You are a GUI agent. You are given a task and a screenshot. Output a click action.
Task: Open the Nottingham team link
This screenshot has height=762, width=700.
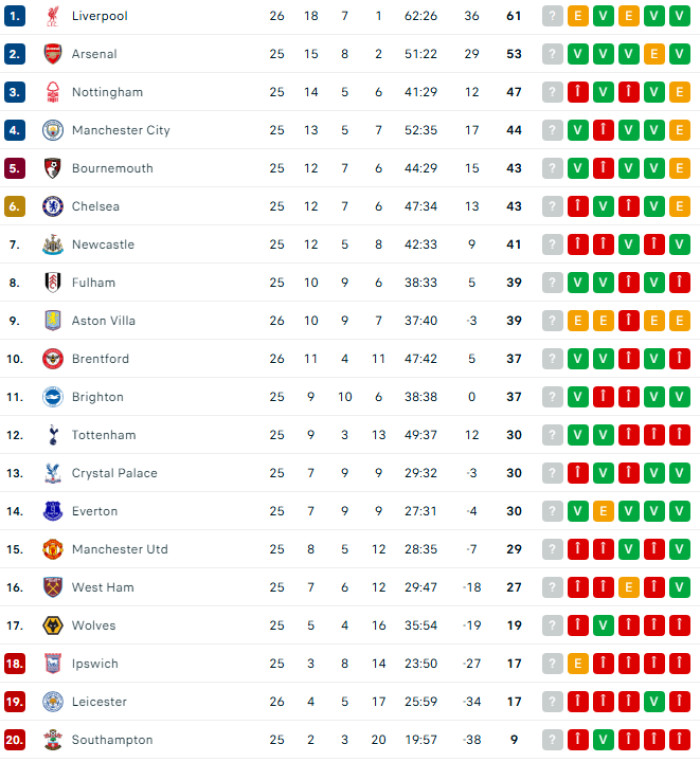click(x=107, y=92)
